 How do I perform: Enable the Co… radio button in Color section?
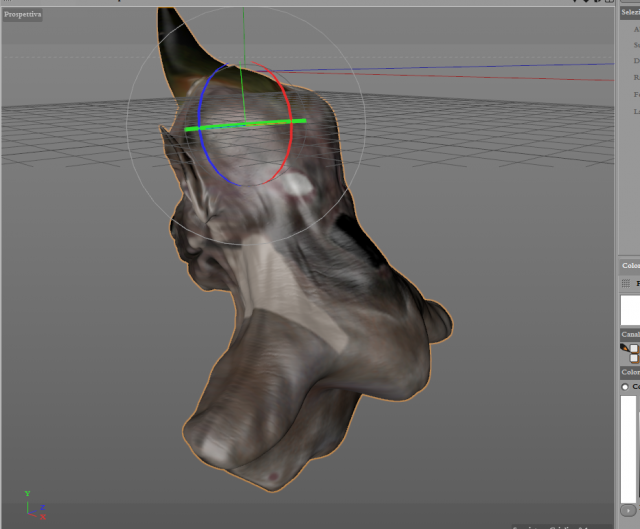pos(625,387)
